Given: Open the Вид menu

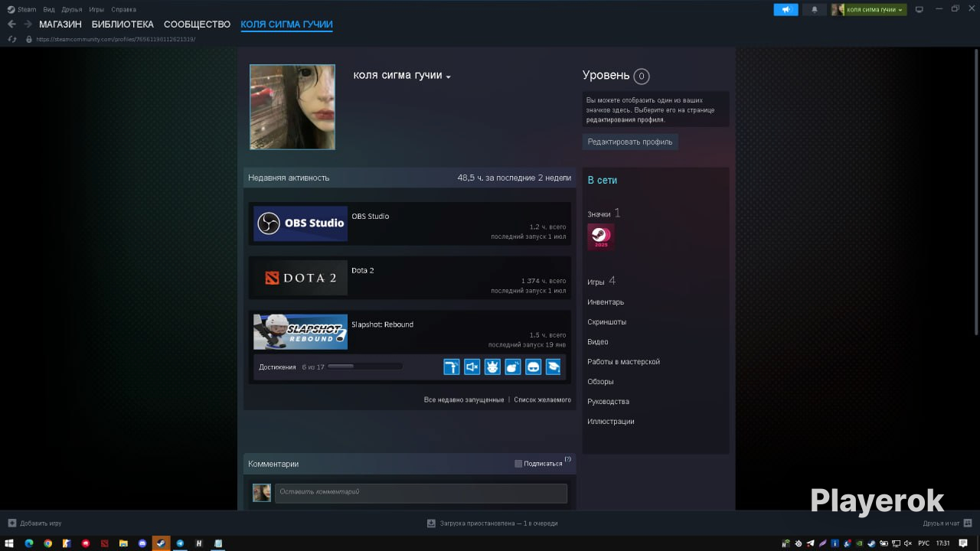Looking at the screenshot, I should 49,9.
